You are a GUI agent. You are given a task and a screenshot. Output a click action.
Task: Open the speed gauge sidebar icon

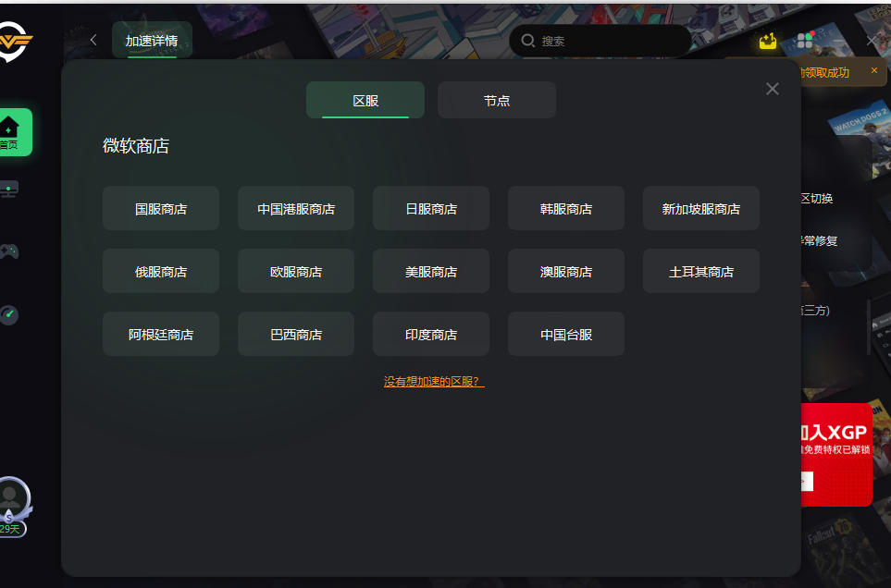click(x=9, y=314)
